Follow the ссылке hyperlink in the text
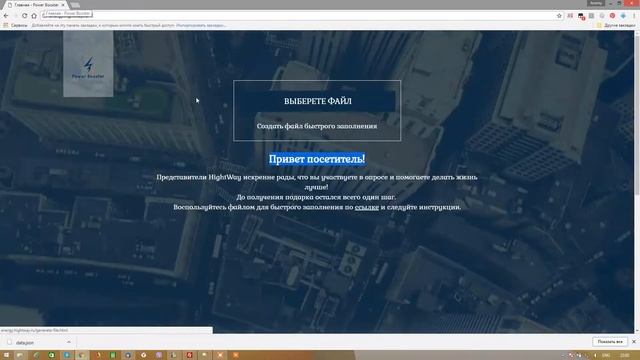 tap(367, 207)
